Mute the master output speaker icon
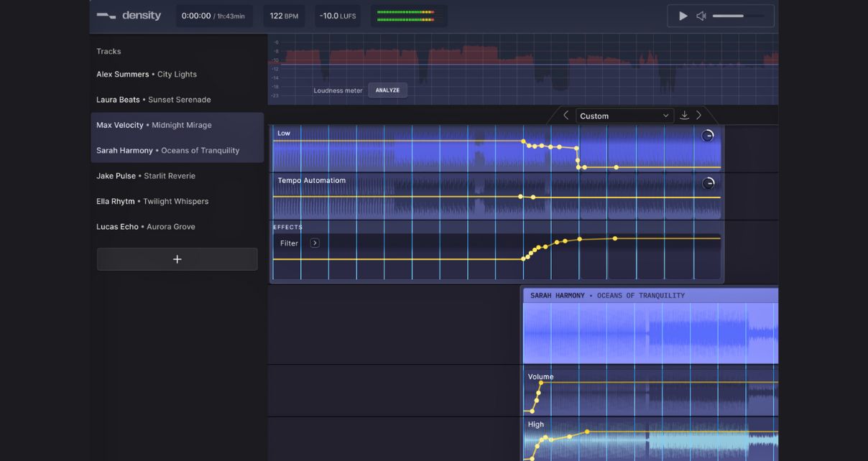868x461 pixels. click(701, 15)
